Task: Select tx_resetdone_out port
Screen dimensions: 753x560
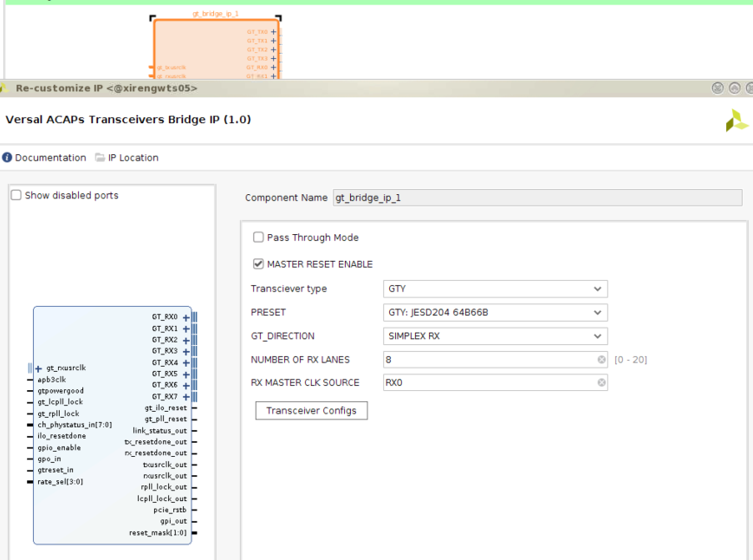Action: tap(156, 442)
